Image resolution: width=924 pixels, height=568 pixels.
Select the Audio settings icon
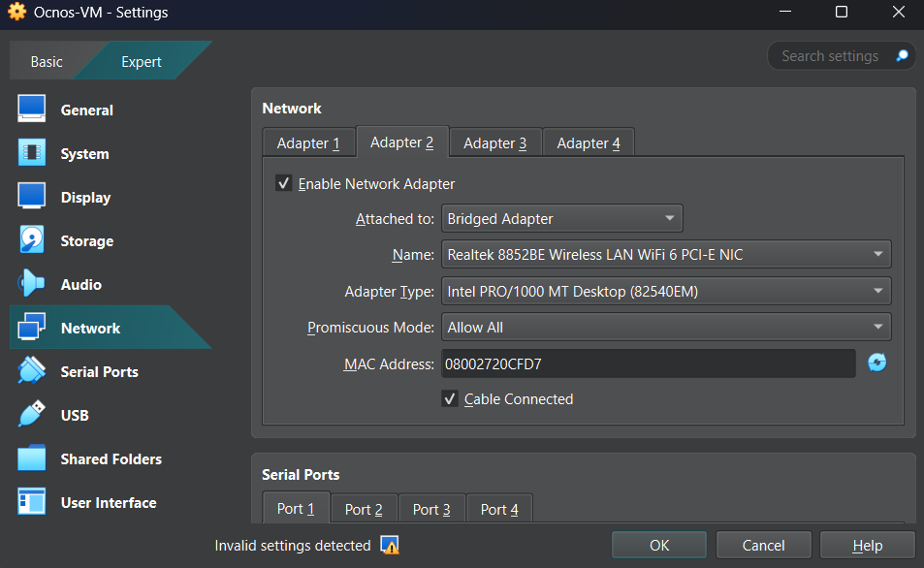[x=30, y=283]
